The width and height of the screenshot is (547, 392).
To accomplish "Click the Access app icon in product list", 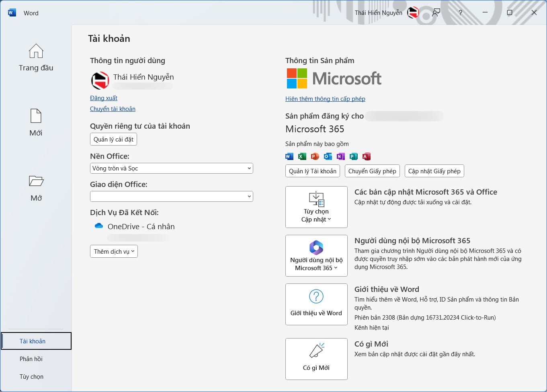I will tap(366, 156).
